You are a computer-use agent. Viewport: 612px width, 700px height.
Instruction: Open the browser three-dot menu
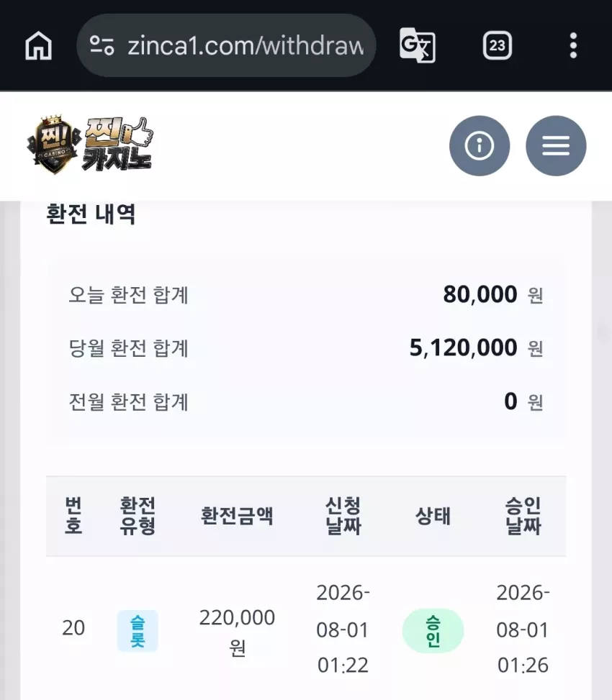tap(574, 45)
